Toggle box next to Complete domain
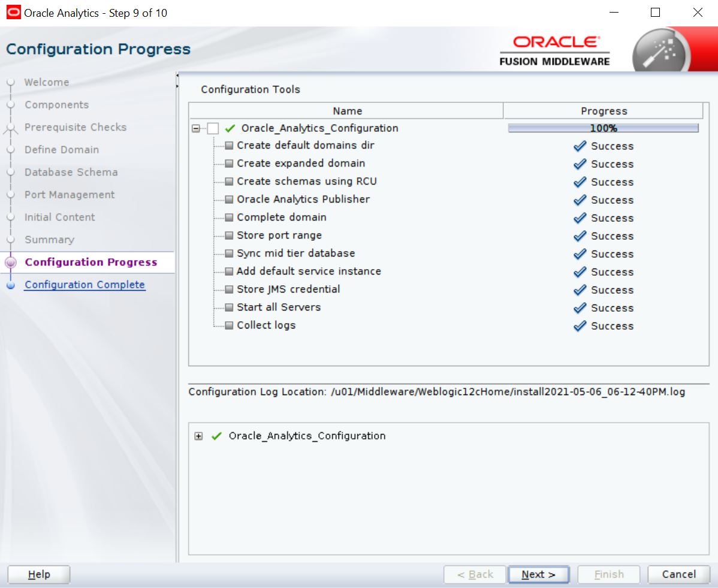 point(229,218)
